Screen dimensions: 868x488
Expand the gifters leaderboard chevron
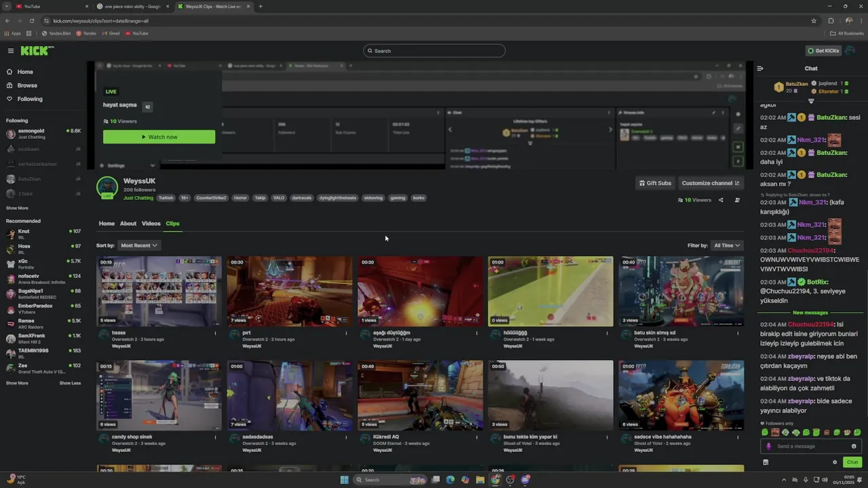pyautogui.click(x=811, y=101)
